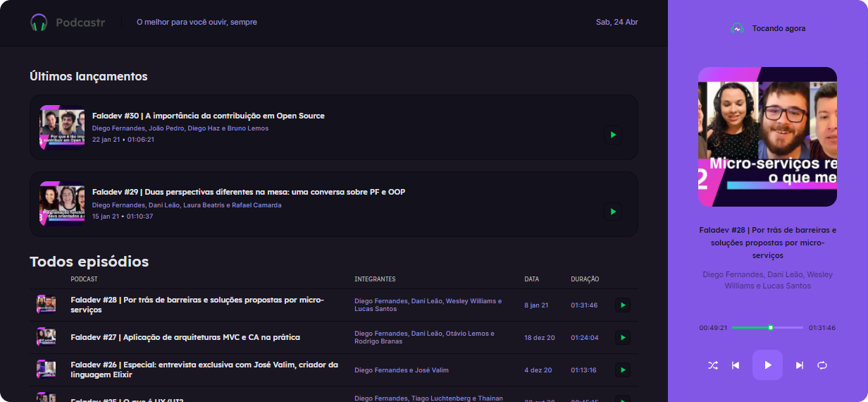Click duration 01:24:04 in table
868x402 pixels.
[585, 338]
